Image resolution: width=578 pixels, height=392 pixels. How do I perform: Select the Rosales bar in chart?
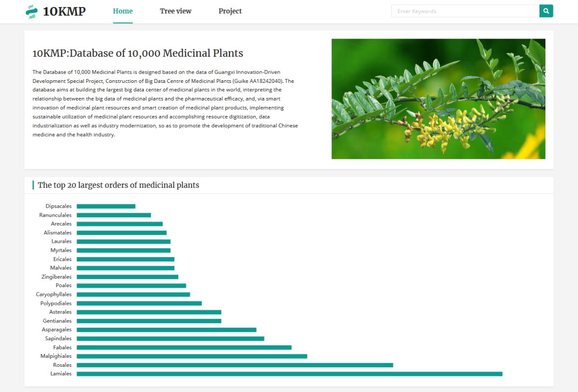pos(235,365)
